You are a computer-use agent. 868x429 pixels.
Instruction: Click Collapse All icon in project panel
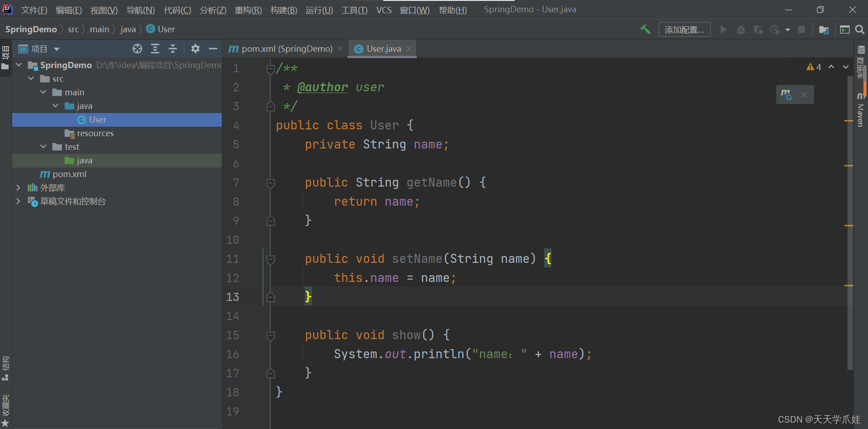pos(173,49)
